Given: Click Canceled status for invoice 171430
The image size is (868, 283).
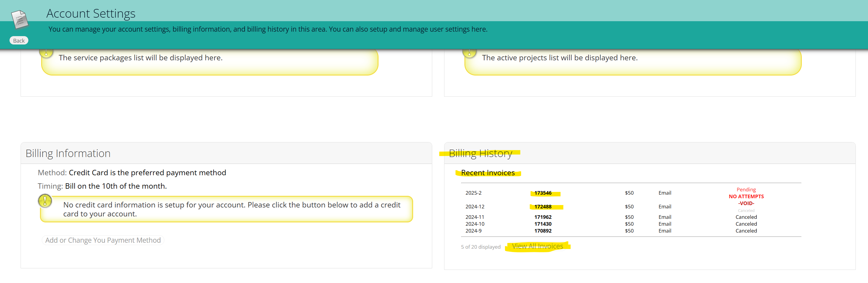Looking at the screenshot, I should [x=746, y=224].
